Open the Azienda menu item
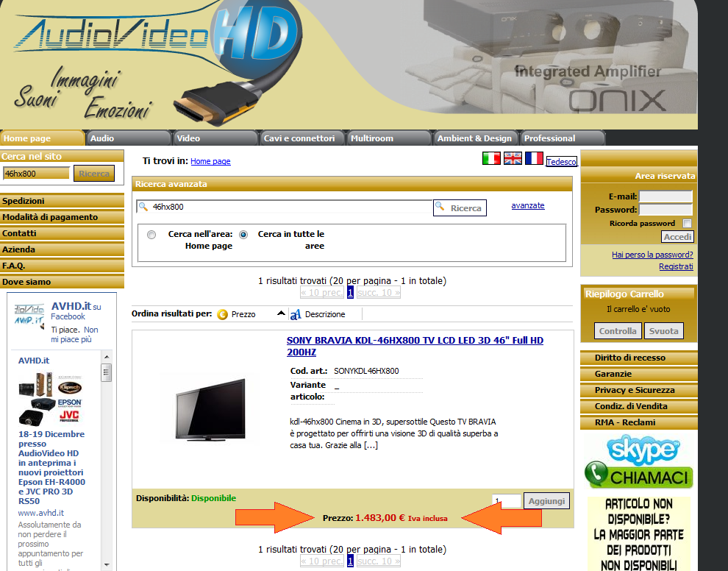The width and height of the screenshot is (728, 571). [62, 249]
